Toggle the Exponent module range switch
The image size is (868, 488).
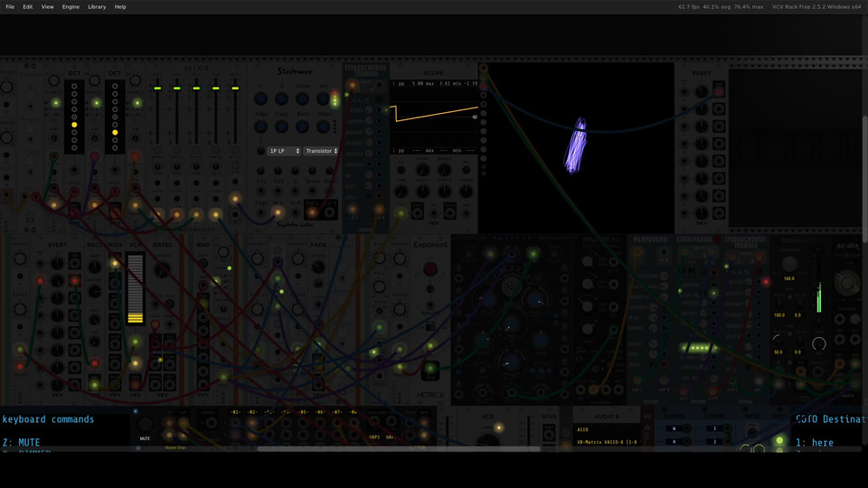(x=430, y=326)
